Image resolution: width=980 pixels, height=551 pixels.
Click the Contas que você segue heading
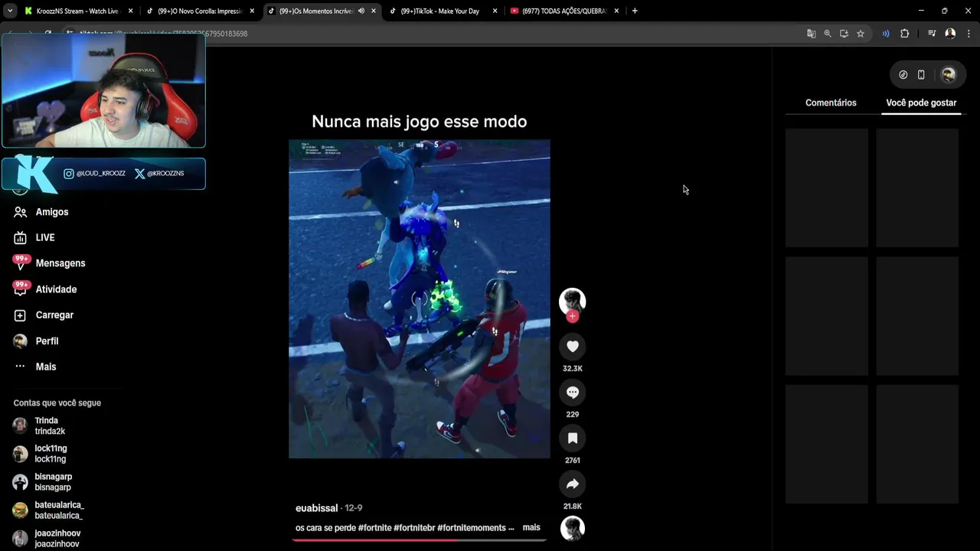pyautogui.click(x=57, y=403)
